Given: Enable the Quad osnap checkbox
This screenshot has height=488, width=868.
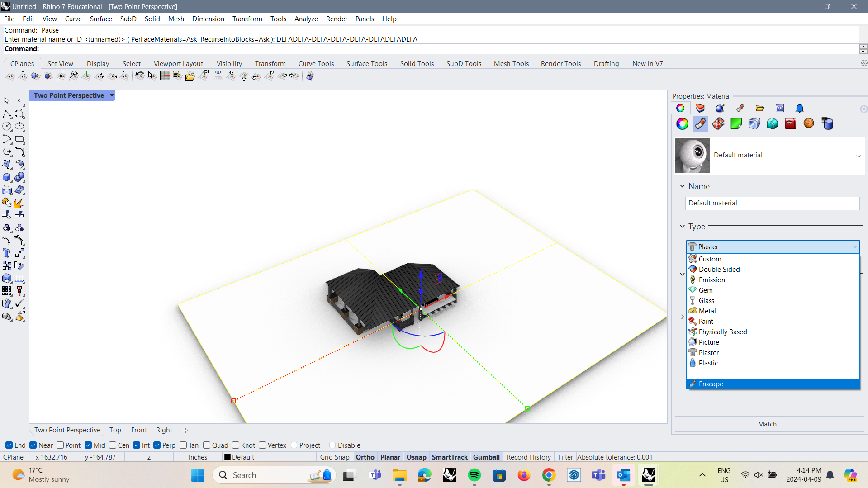Looking at the screenshot, I should [207, 445].
